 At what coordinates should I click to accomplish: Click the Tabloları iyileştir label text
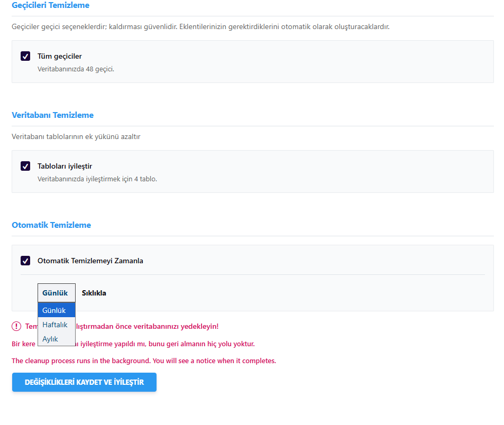65,166
